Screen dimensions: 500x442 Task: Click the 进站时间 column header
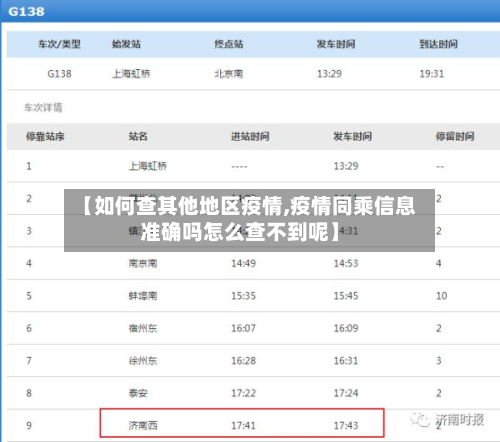[250, 136]
